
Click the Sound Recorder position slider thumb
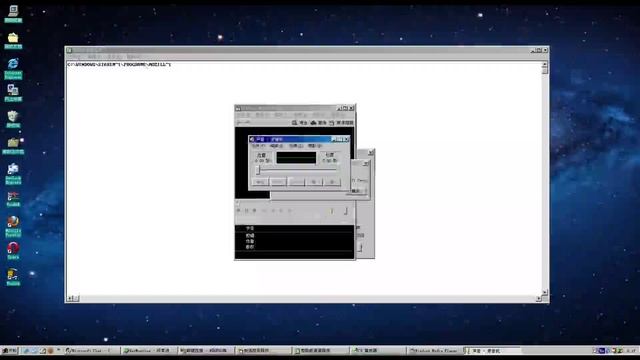point(258,170)
